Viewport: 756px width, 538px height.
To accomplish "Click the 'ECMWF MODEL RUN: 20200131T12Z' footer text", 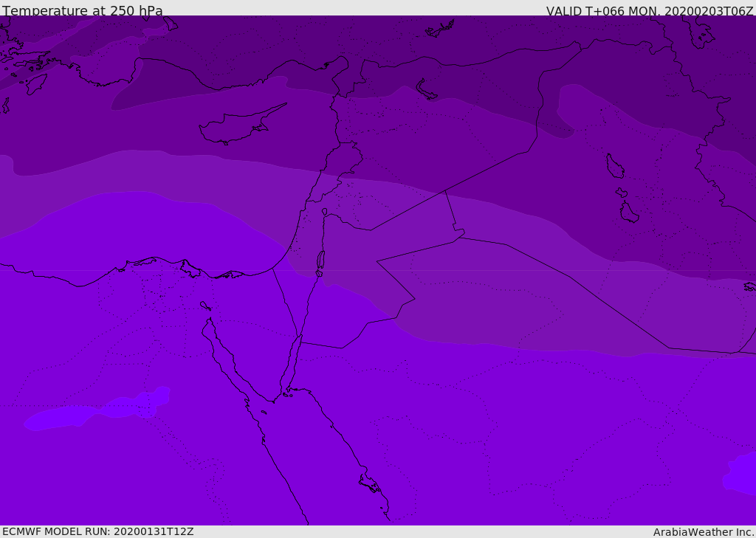I will [98, 532].
